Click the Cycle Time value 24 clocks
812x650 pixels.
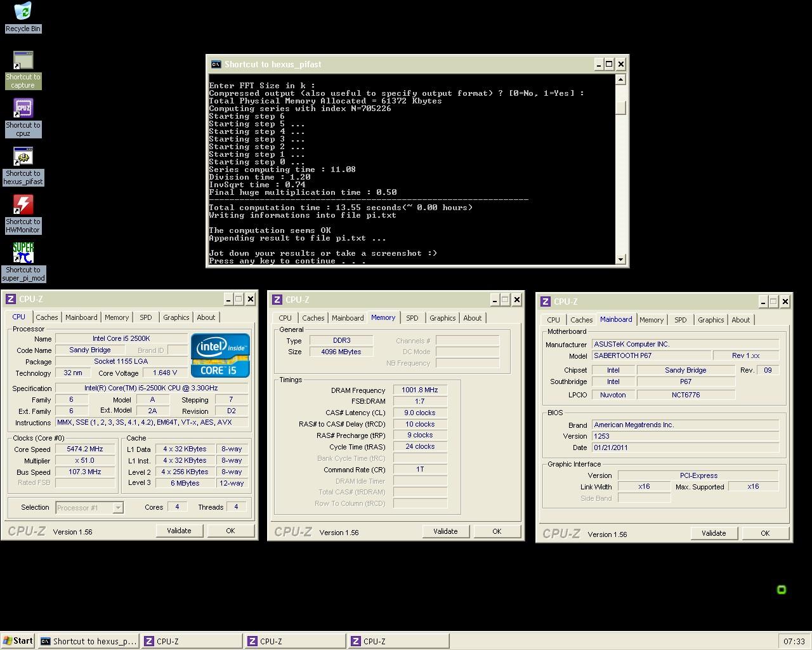[x=420, y=446]
